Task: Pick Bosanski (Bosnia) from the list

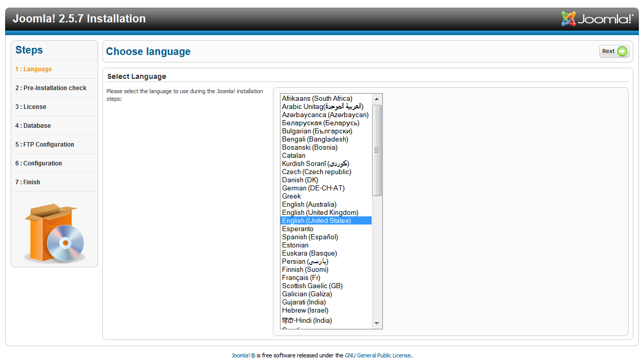Action: [326, 148]
